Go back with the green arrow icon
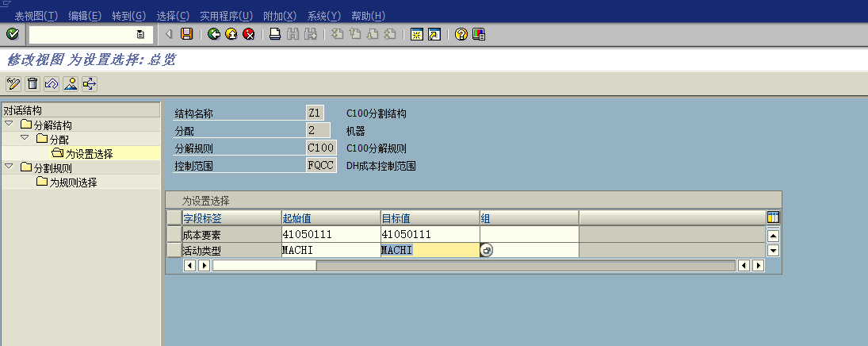This screenshot has height=346, width=868. (214, 34)
